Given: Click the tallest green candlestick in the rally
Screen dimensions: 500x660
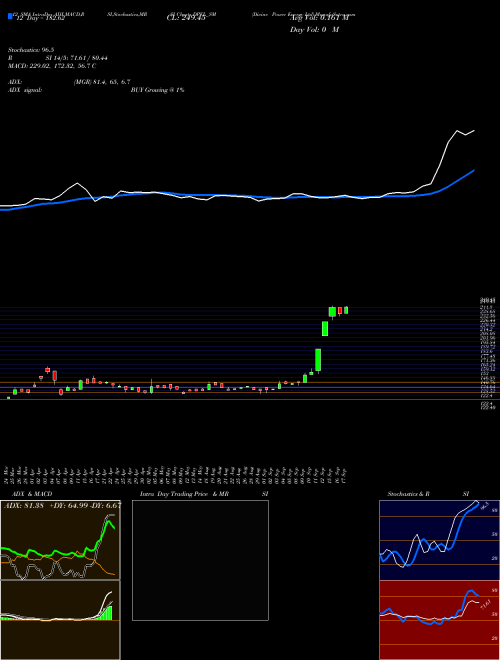Looking at the screenshot, I should [318, 359].
